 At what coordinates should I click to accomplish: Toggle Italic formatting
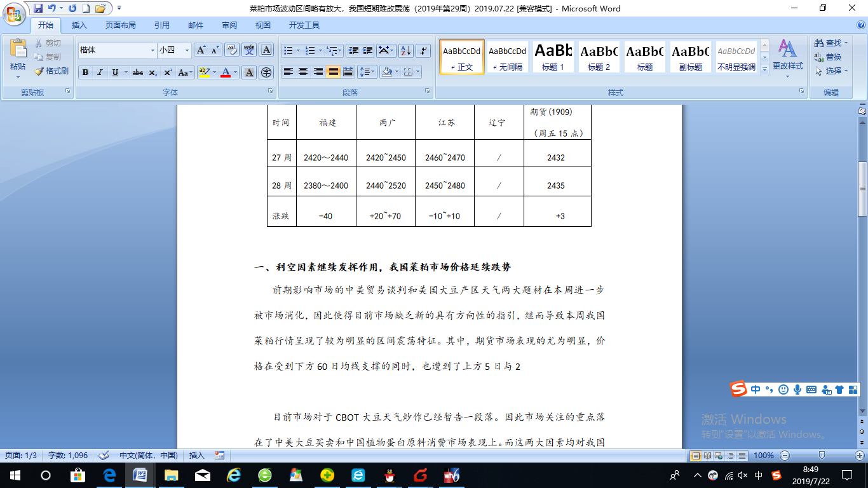pos(100,72)
